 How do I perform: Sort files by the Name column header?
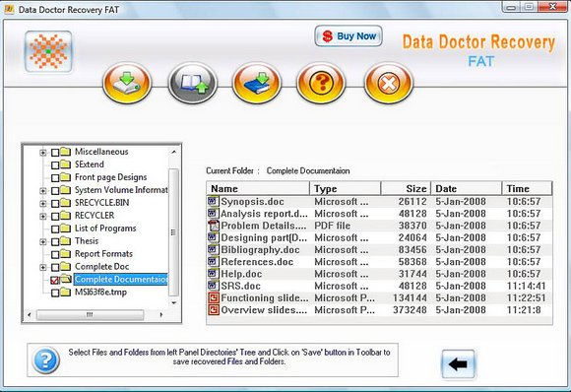(258, 189)
